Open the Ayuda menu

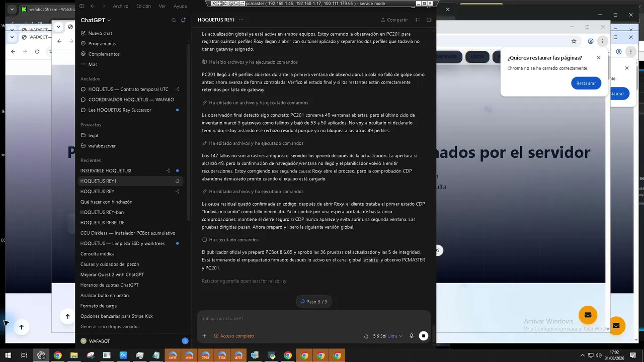coord(180,6)
